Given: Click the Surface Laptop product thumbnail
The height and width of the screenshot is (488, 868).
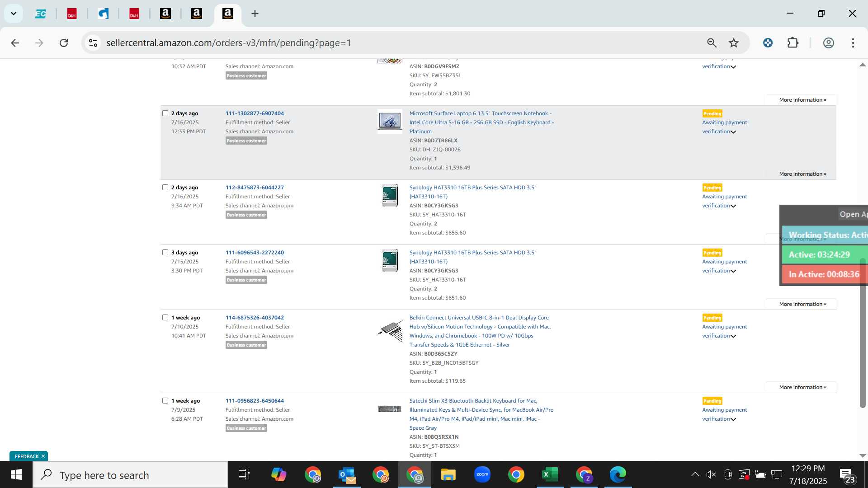Looking at the screenshot, I should coord(390,121).
